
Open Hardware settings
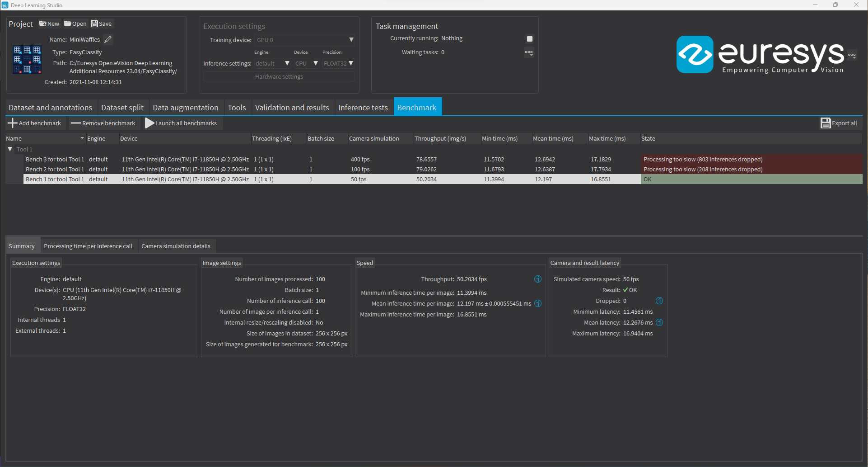(279, 76)
